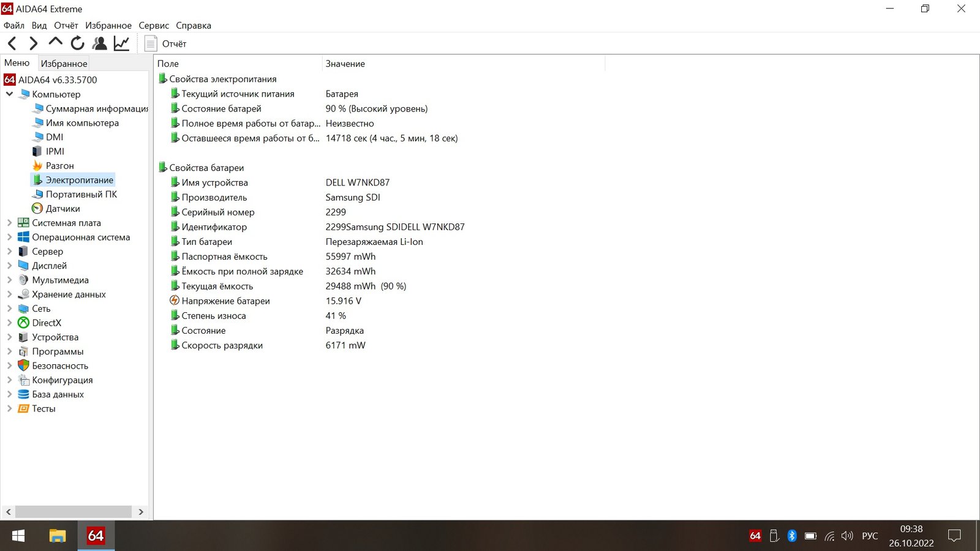
Task: Open the IPMI tree item
Action: 48,151
